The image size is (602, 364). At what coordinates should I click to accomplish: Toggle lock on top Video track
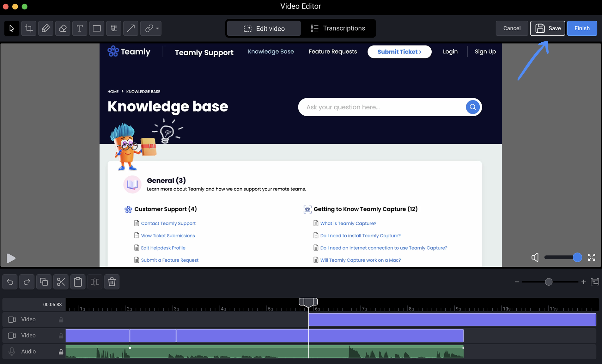61,320
